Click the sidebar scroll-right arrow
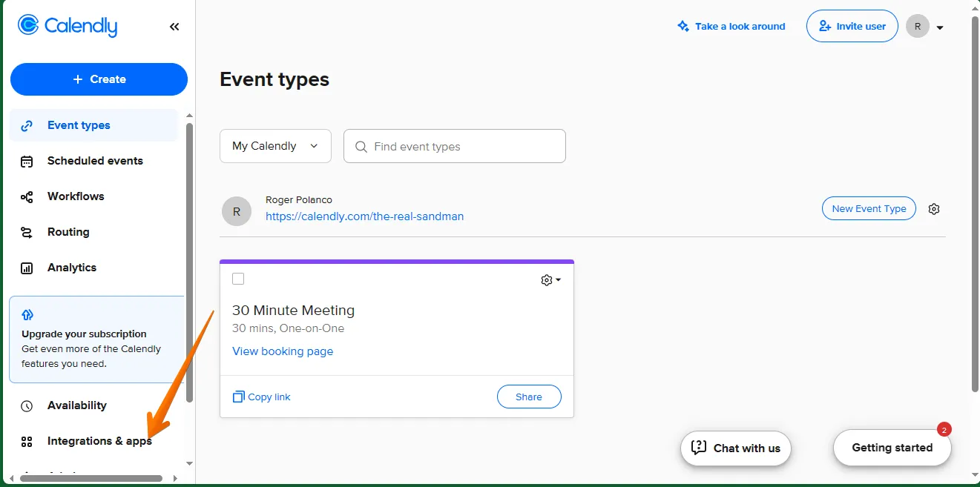The width and height of the screenshot is (980, 487). [x=175, y=479]
